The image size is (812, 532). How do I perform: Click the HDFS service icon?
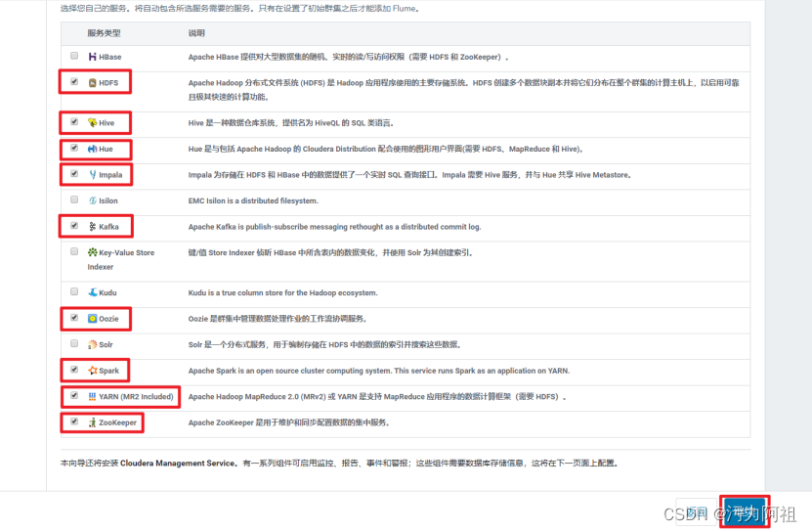pos(92,82)
